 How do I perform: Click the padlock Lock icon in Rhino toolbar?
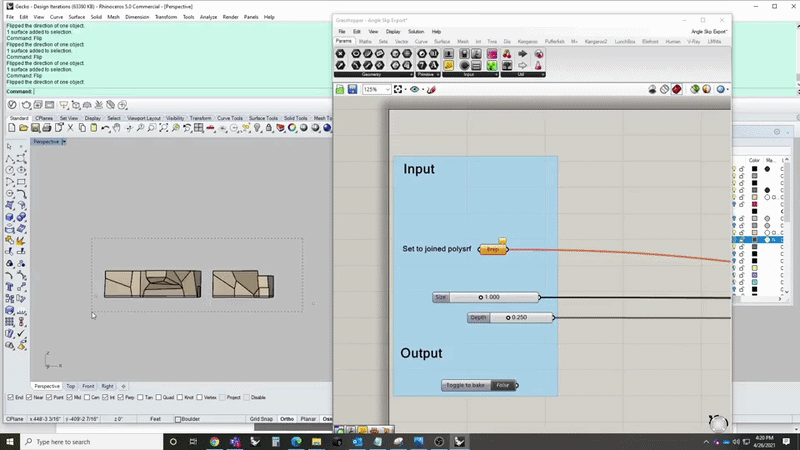269,128
